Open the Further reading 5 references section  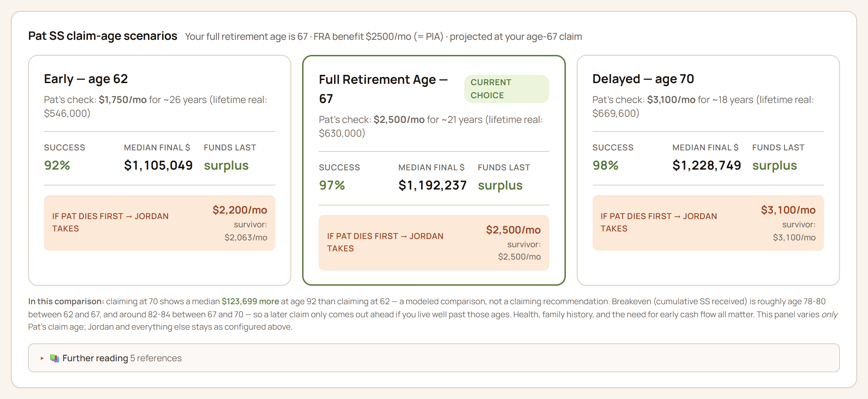[434, 358]
